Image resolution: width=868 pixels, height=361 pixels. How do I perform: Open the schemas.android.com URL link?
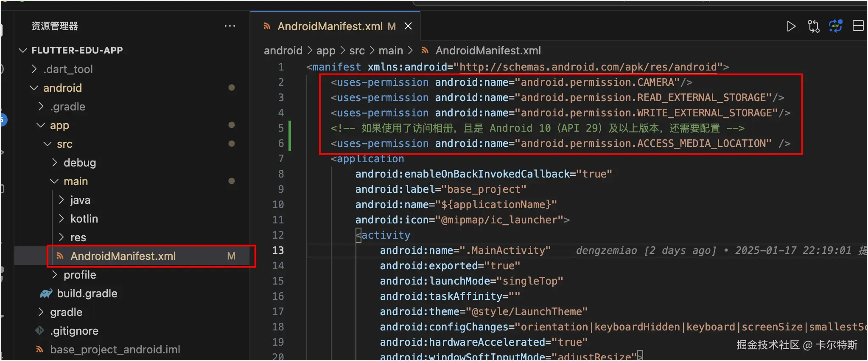pos(588,67)
